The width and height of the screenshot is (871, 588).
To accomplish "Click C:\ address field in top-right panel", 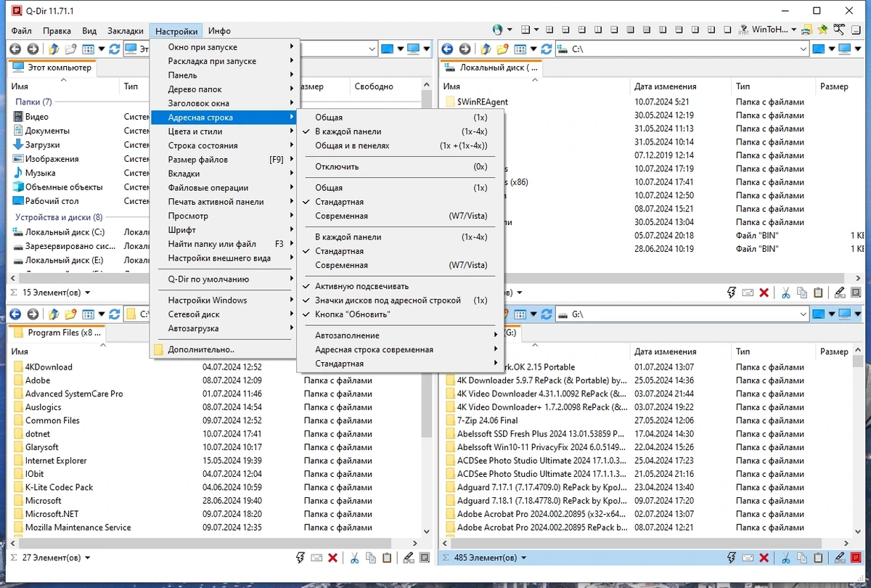I will [x=682, y=49].
